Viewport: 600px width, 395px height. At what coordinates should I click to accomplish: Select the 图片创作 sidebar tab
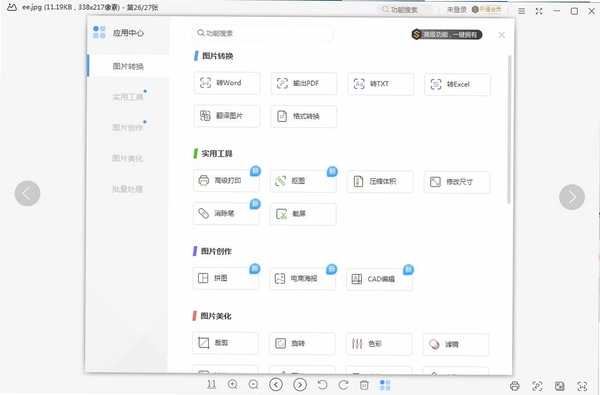(x=128, y=127)
